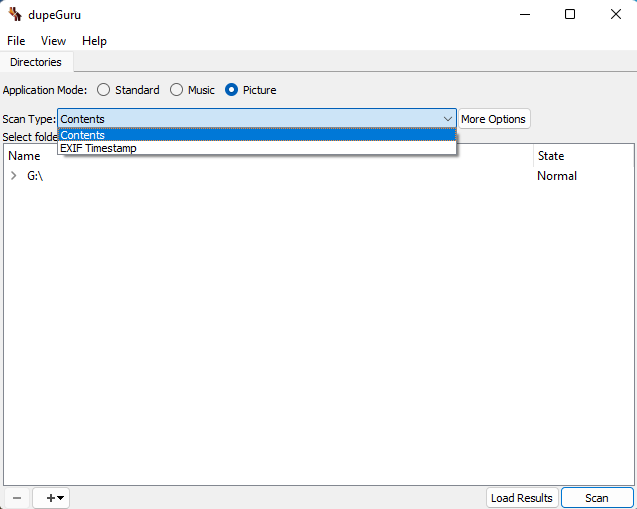The height and width of the screenshot is (509, 637).
Task: Open the View menu
Action: click(x=53, y=41)
